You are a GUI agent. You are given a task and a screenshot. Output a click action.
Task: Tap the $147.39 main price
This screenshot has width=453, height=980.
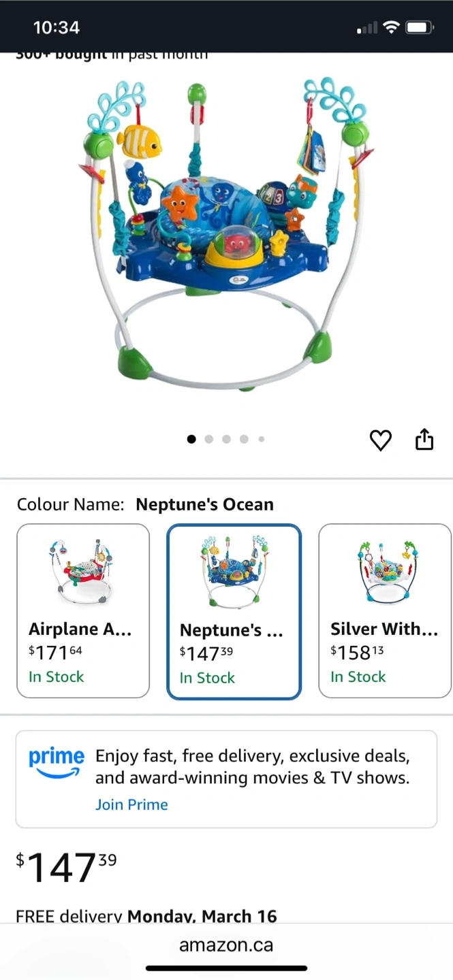(x=67, y=868)
